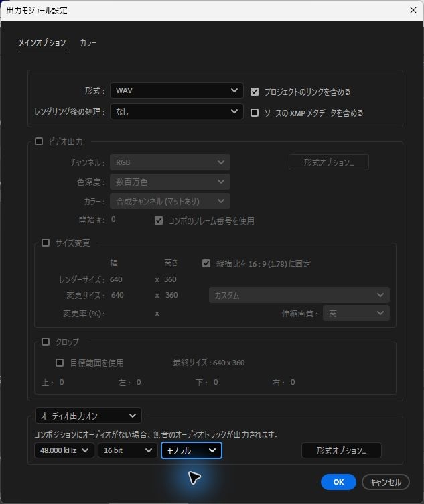Open the 16 bit depth dropdown

[x=127, y=450]
